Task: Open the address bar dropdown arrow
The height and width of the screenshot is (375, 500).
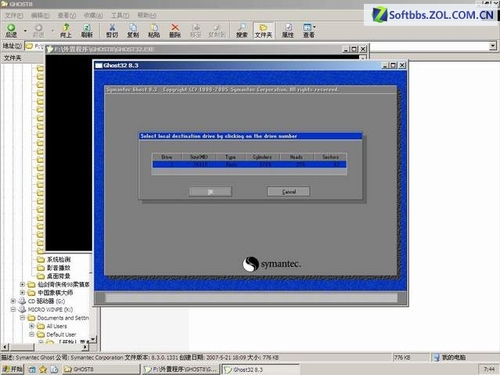Action: (493, 46)
